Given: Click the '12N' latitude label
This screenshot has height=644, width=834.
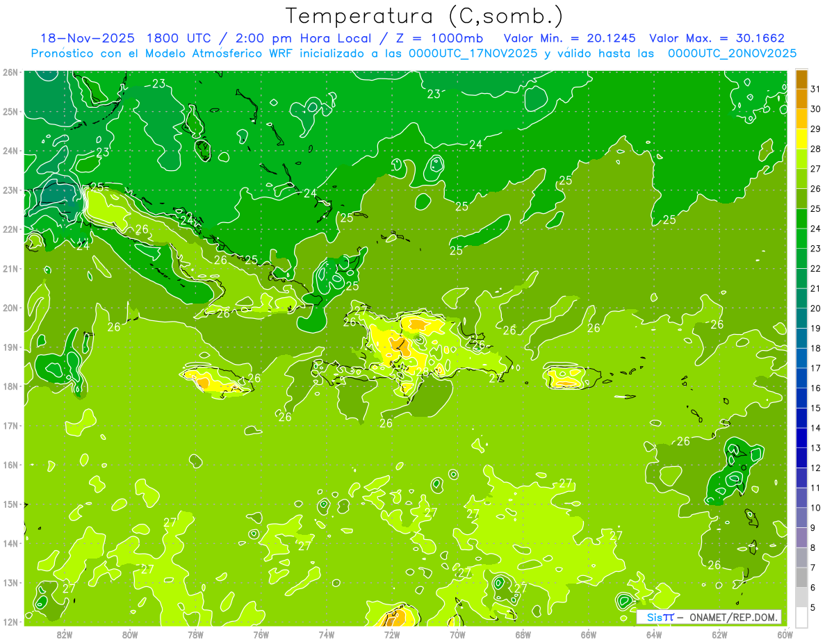Looking at the screenshot, I should pyautogui.click(x=10, y=622).
